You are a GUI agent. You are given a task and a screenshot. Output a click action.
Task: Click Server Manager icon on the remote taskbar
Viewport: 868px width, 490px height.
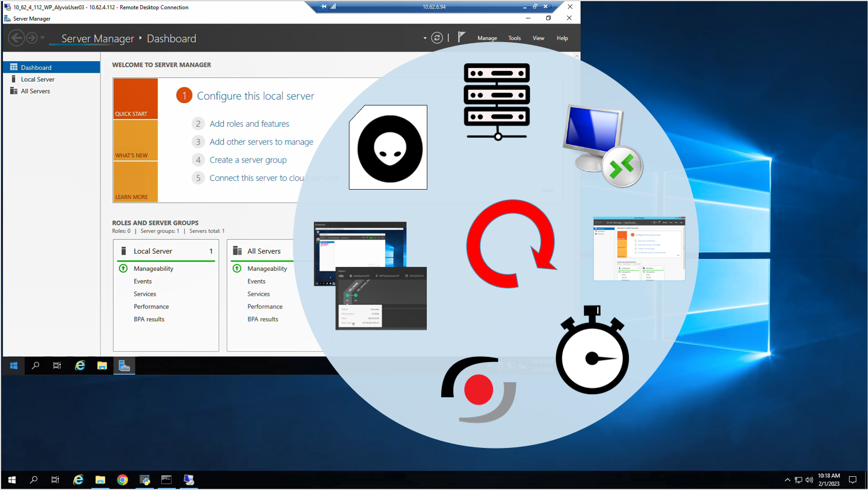(124, 365)
